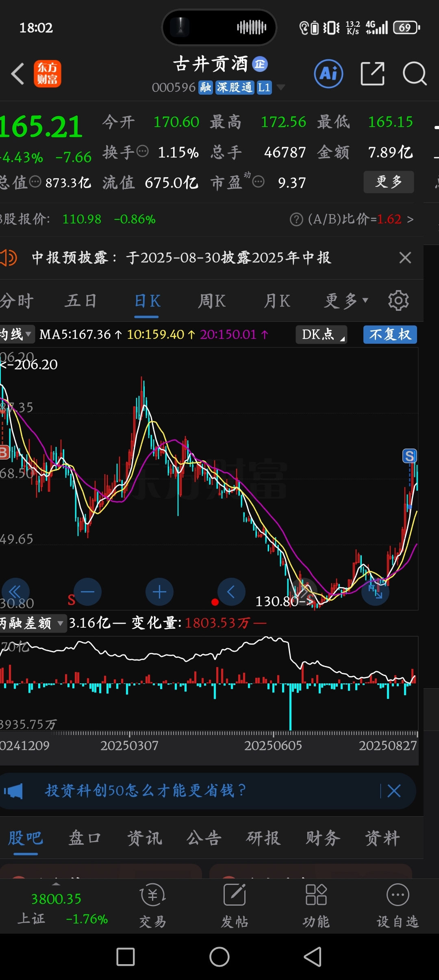
Task: Open the 研报 tab
Action: (x=263, y=838)
